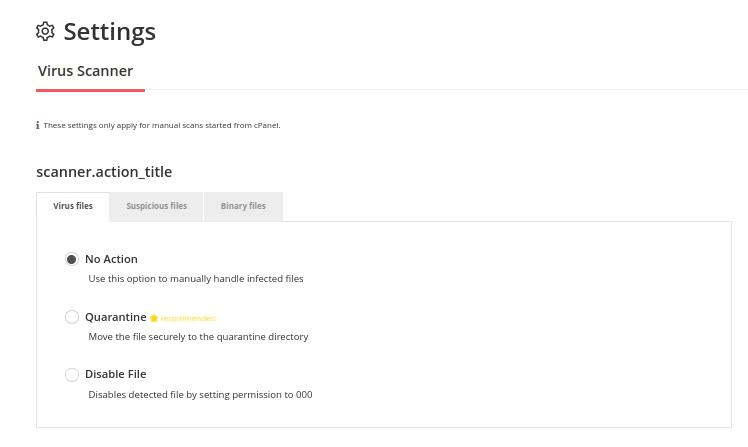Click the Settings page heading

110,32
